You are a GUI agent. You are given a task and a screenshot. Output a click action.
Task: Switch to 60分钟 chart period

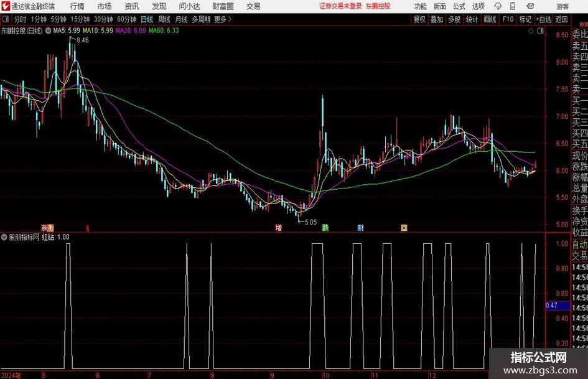click(126, 19)
